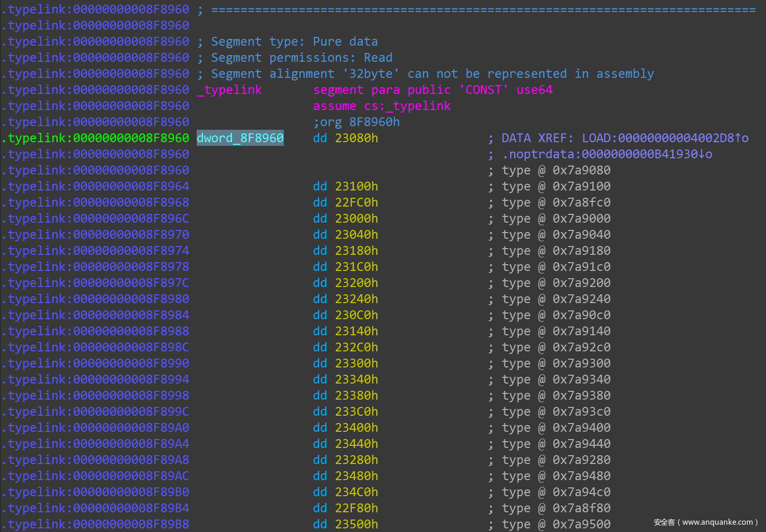Click the 'CONST' segment class text
This screenshot has width=766, height=532.
(483, 90)
